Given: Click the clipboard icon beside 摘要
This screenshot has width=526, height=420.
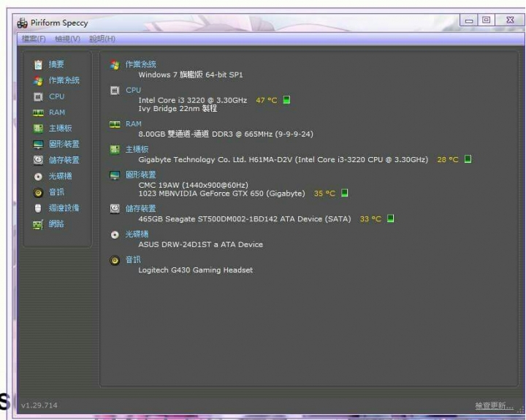Looking at the screenshot, I should click(38, 64).
